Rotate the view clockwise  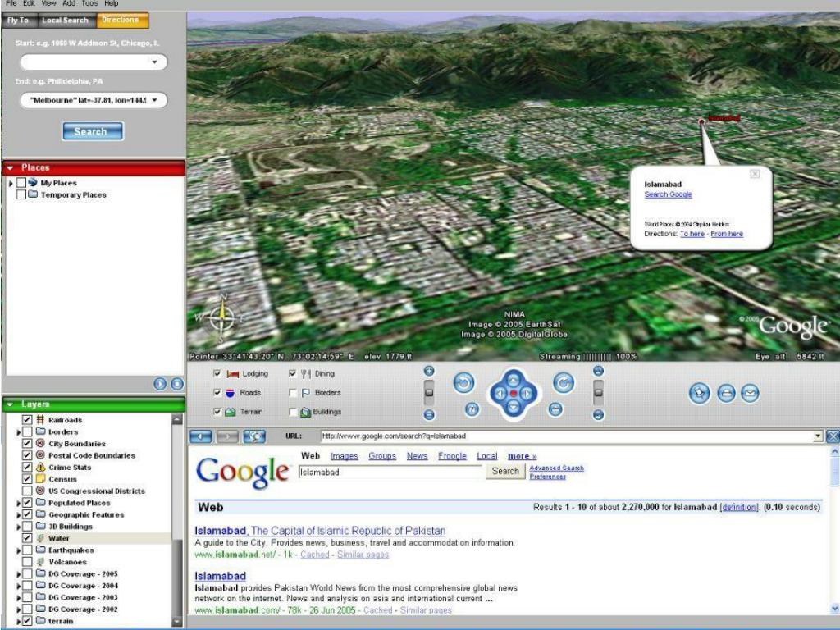click(564, 383)
